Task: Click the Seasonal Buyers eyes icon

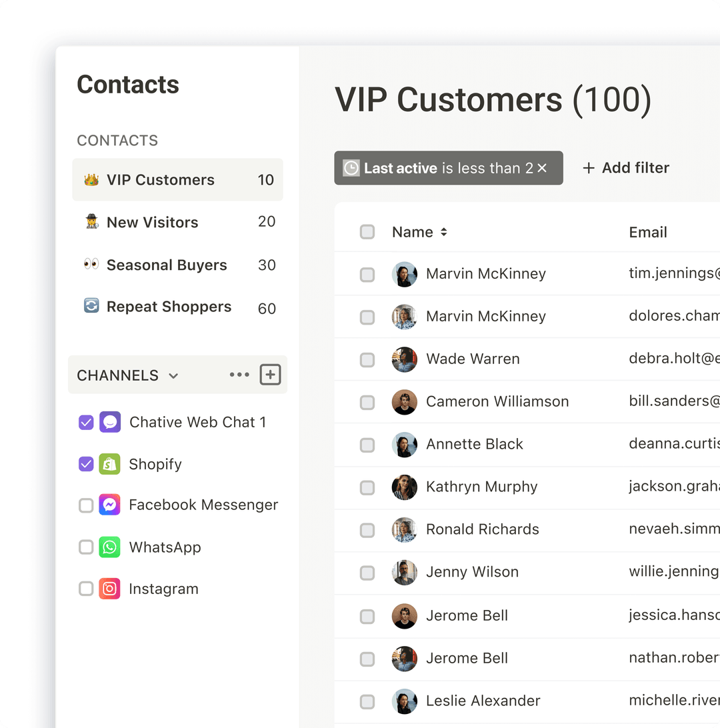Action: pyautogui.click(x=91, y=265)
